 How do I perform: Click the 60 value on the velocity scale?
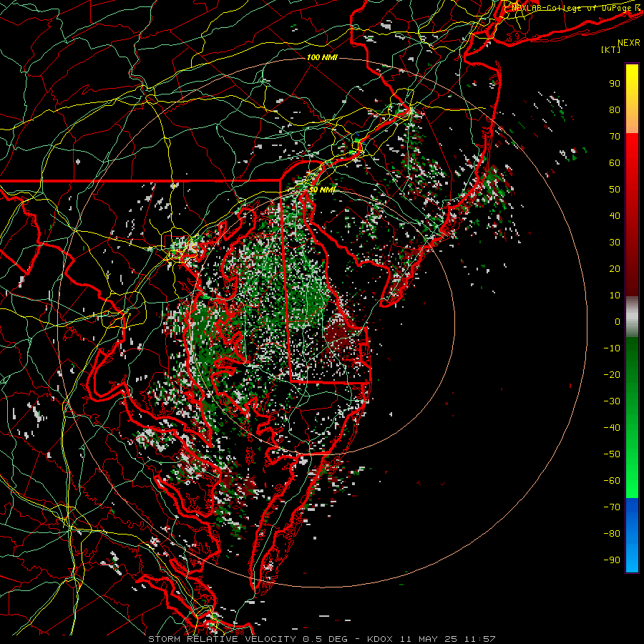(615, 162)
